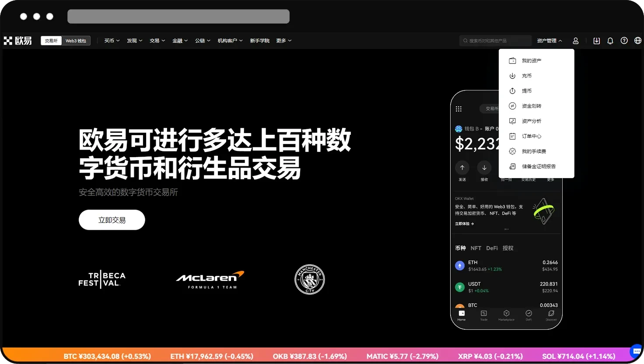Click the language globe icon
The width and height of the screenshot is (644, 364).
click(x=637, y=41)
